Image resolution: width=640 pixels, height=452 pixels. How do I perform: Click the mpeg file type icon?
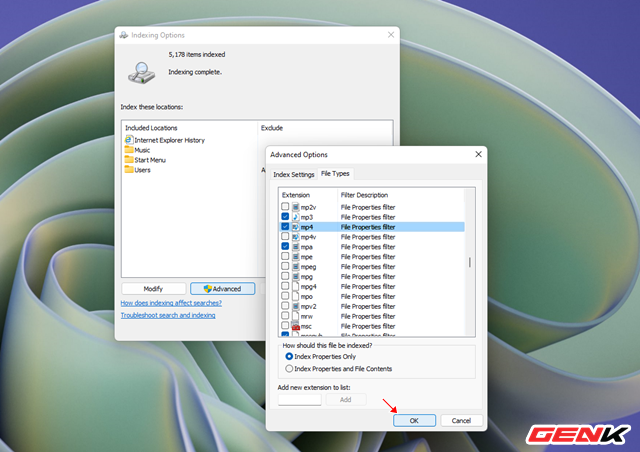(x=296, y=267)
